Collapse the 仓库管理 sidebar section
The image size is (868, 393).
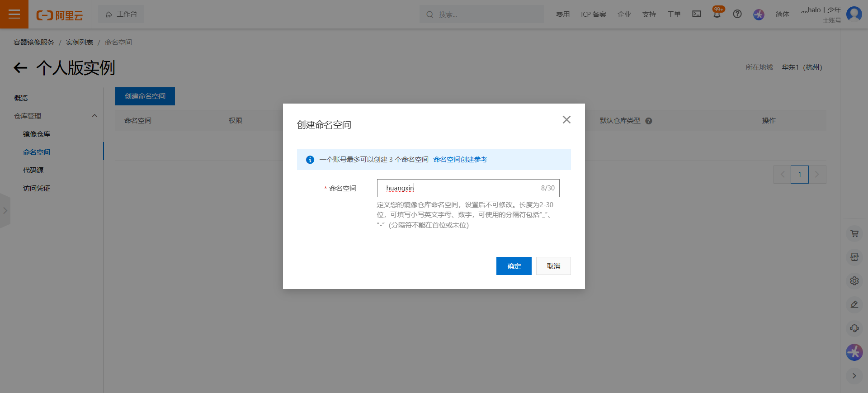[94, 116]
